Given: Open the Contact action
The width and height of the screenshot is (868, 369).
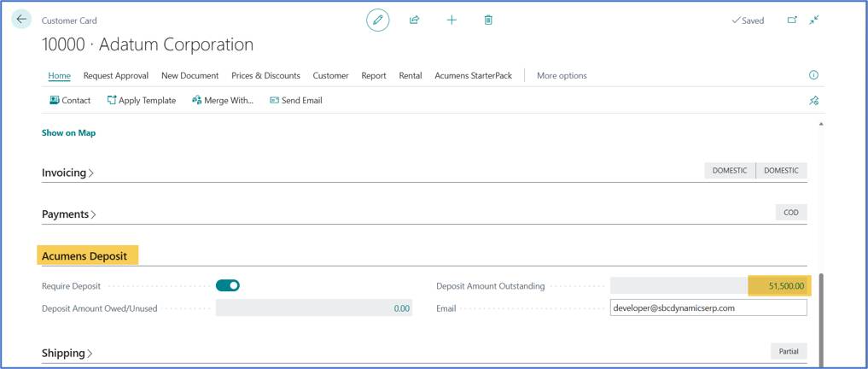Looking at the screenshot, I should [x=70, y=100].
